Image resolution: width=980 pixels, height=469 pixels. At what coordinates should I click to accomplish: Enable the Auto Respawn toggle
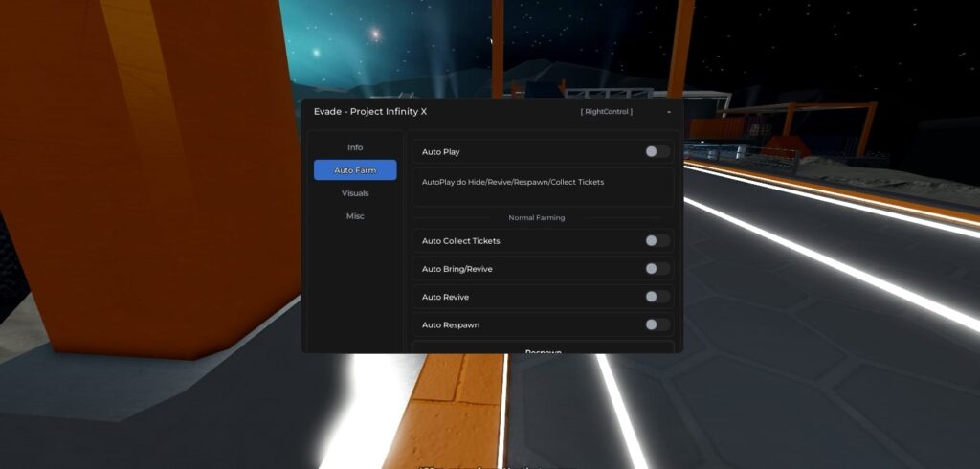(657, 325)
